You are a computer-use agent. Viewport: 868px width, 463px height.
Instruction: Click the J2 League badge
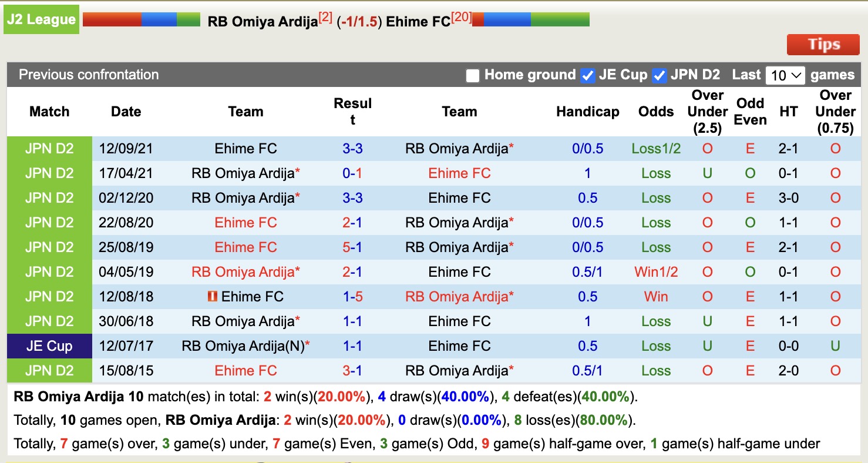coord(41,18)
